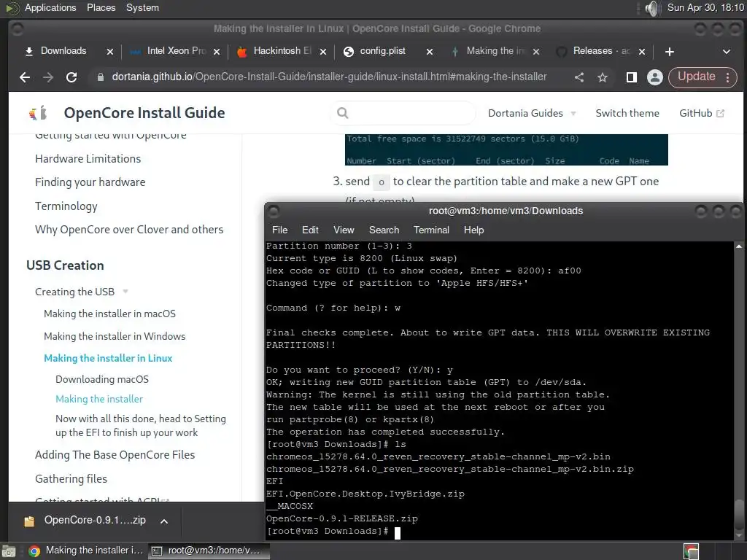Open the terminal Edit menu
The image size is (747, 560).
pyautogui.click(x=310, y=230)
